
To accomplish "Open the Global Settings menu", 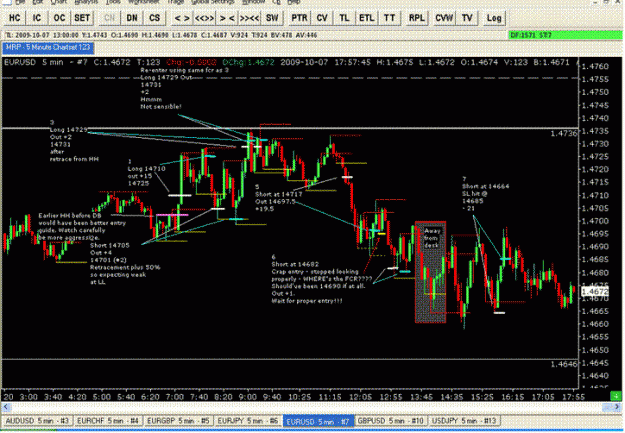I will click(x=212, y=2).
